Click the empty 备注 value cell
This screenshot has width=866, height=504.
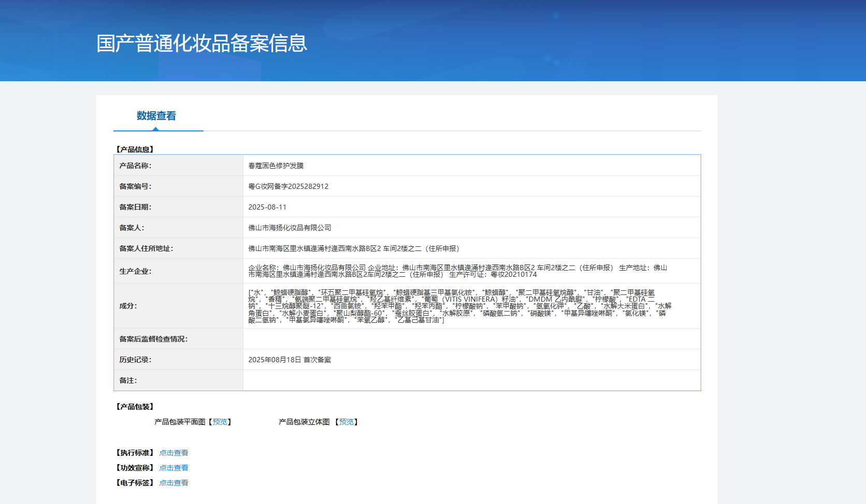pyautogui.click(x=471, y=380)
